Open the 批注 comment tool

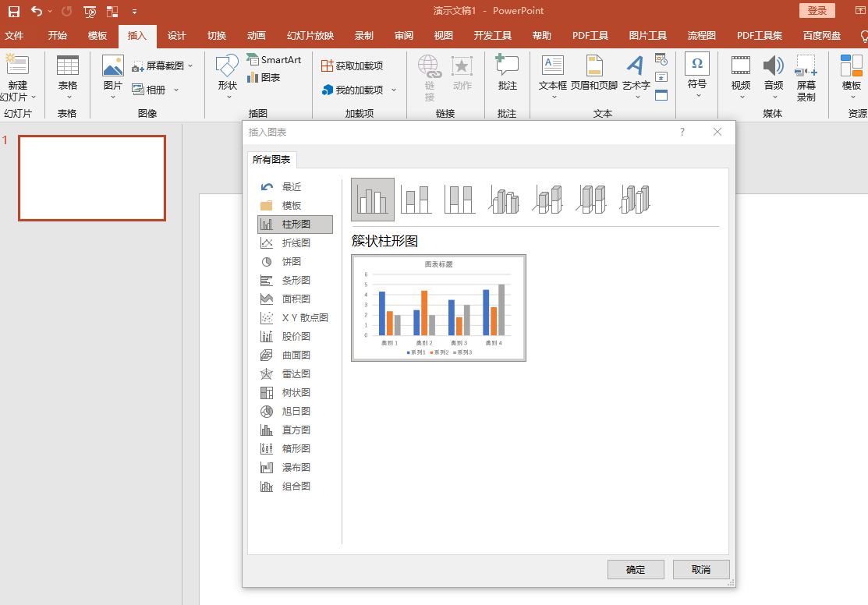coord(507,72)
